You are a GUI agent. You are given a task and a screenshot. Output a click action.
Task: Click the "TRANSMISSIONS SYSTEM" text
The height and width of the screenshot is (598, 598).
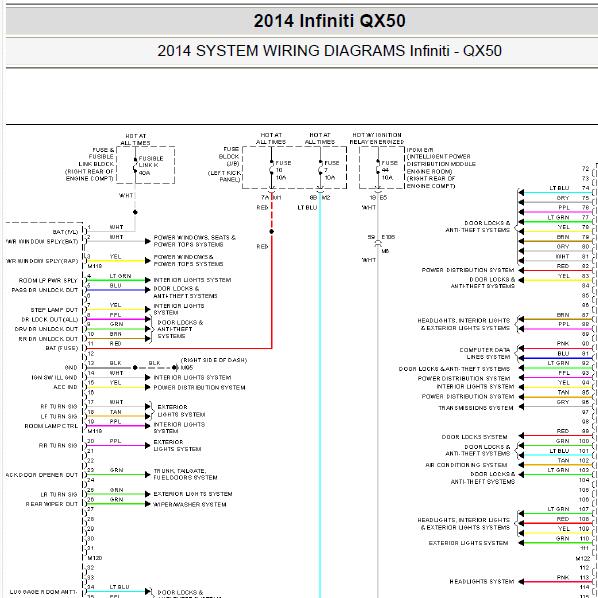click(x=476, y=408)
